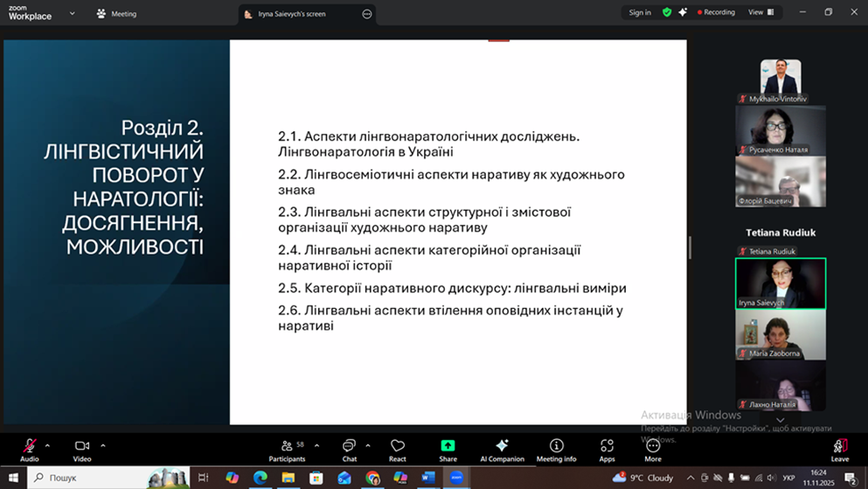Open the Participants panel
This screenshot has width=868, height=489.
click(x=287, y=450)
